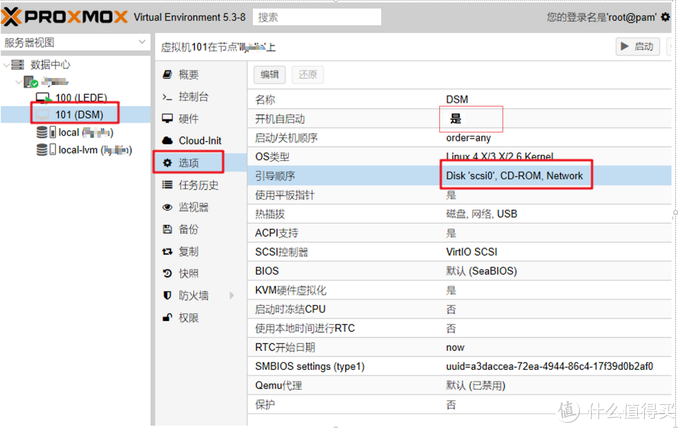Click the Cloud-Init cloud icon
Viewport: 680px width, 428px height.
pos(167,140)
